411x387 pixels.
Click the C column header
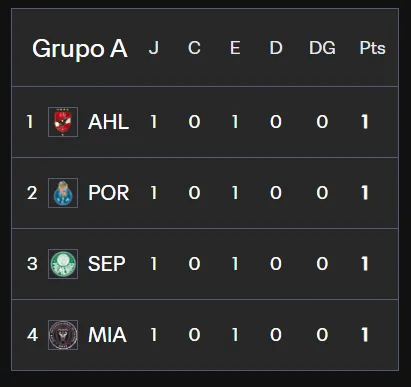[x=194, y=48]
